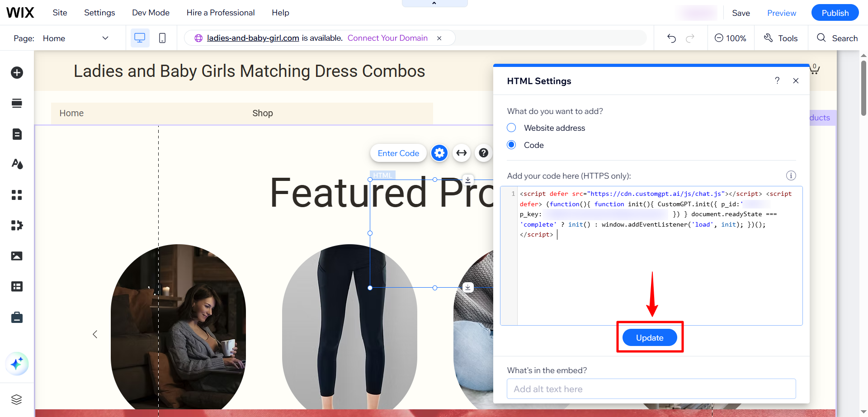868x417 pixels.
Task: Open the CMS table sidebar icon
Action: click(17, 286)
